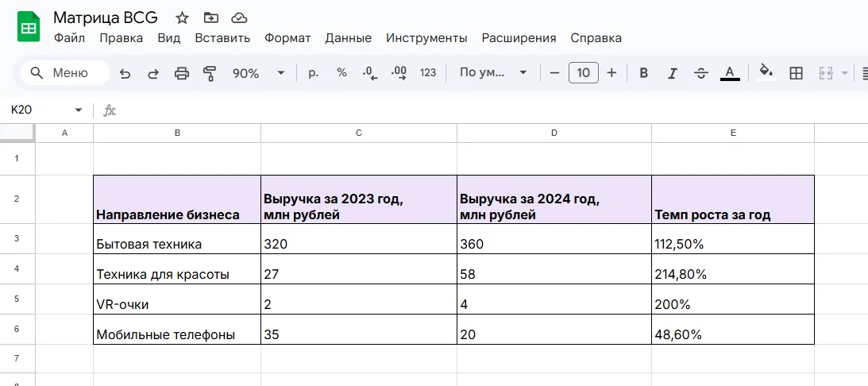Toggle bold formatting

coord(643,73)
